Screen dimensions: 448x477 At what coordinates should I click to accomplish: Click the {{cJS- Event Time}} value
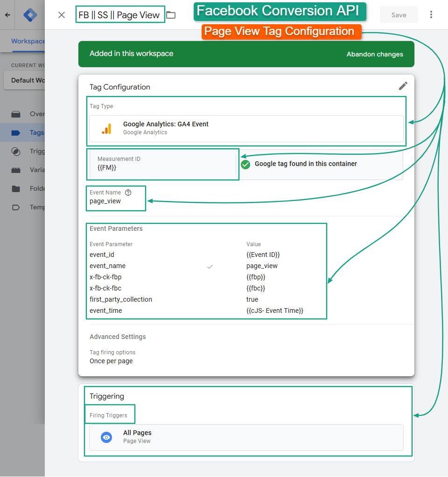(275, 311)
